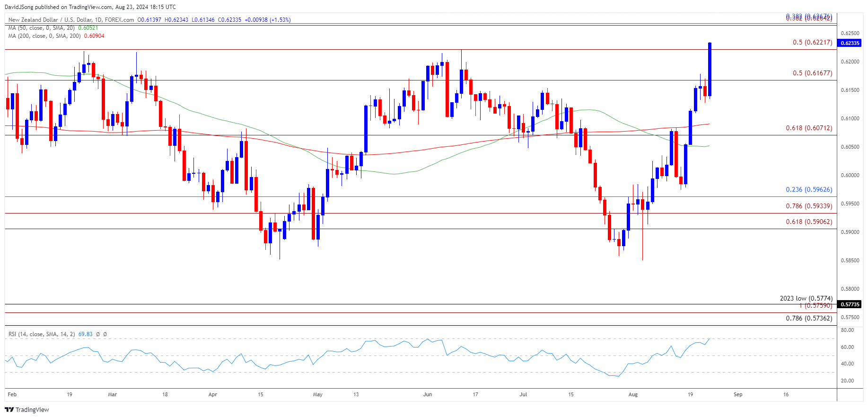868x418 pixels.
Task: Click the Fibonacci label 0.786 (0.59339)
Action: pos(809,206)
